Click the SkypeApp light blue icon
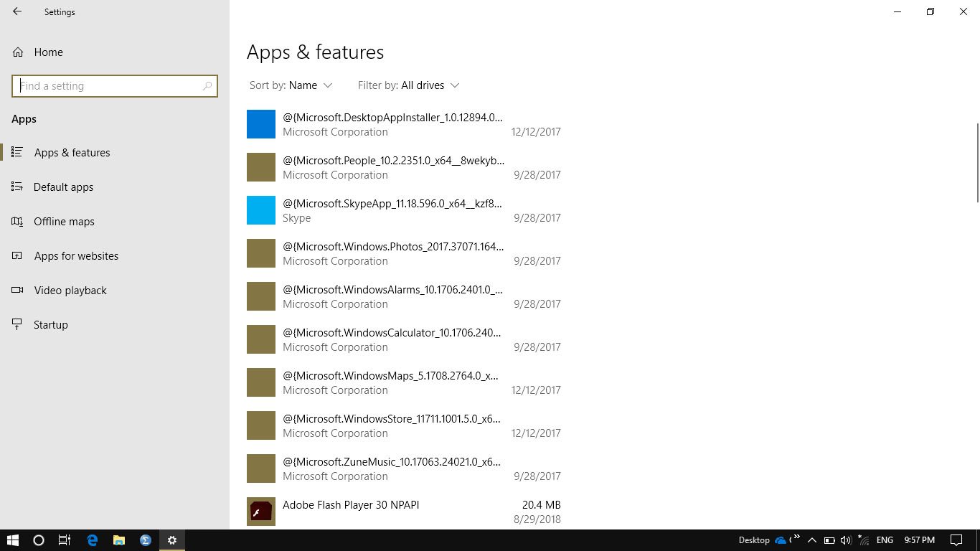This screenshot has width=980, height=551. (261, 210)
